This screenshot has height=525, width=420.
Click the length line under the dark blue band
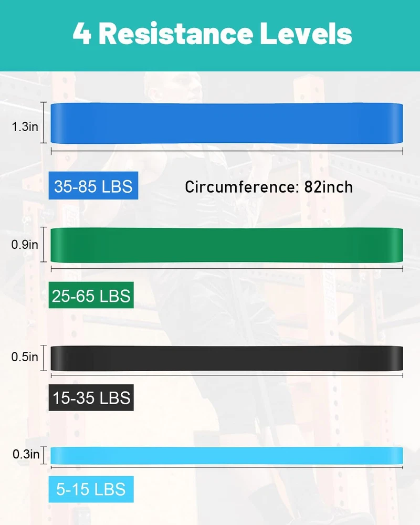(227, 151)
